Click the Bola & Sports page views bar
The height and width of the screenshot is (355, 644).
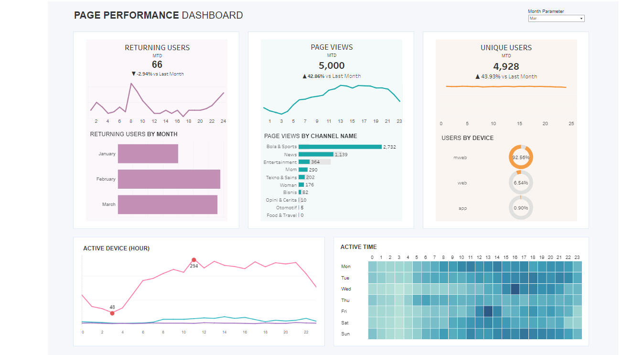click(340, 147)
